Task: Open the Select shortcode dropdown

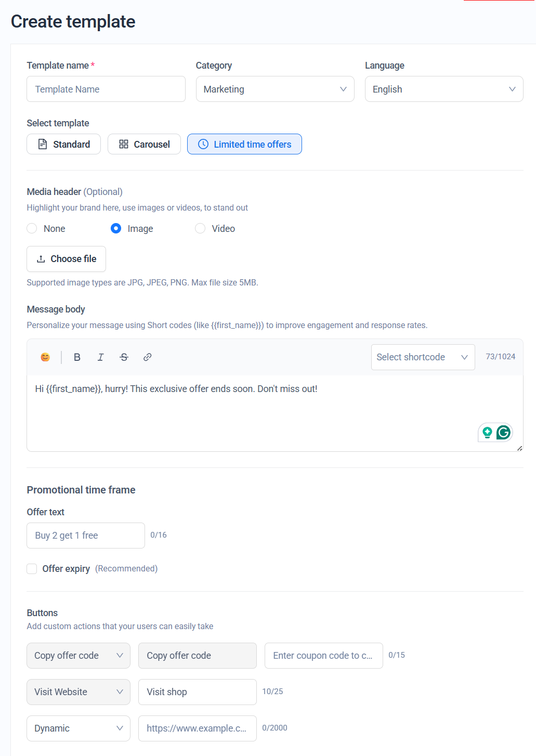Action: coord(423,357)
